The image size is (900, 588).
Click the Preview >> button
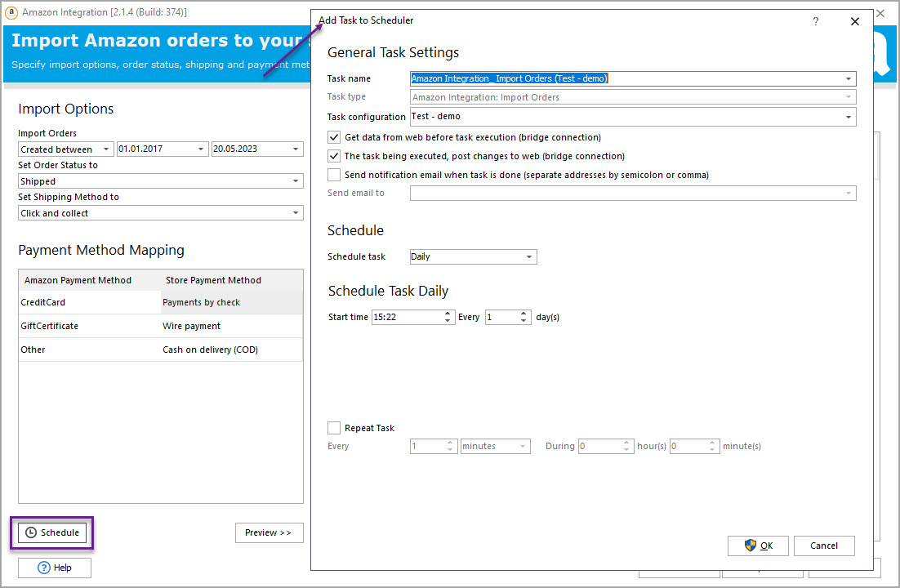pyautogui.click(x=269, y=532)
